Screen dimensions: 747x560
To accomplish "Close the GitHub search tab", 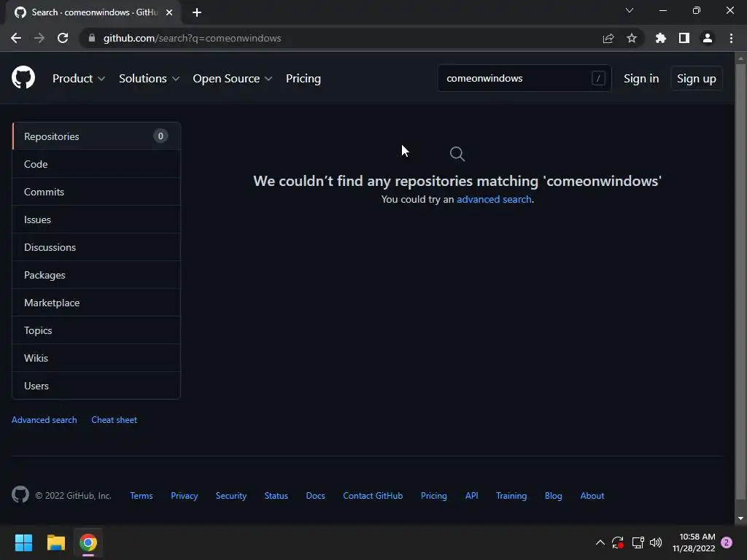I will pyautogui.click(x=169, y=12).
